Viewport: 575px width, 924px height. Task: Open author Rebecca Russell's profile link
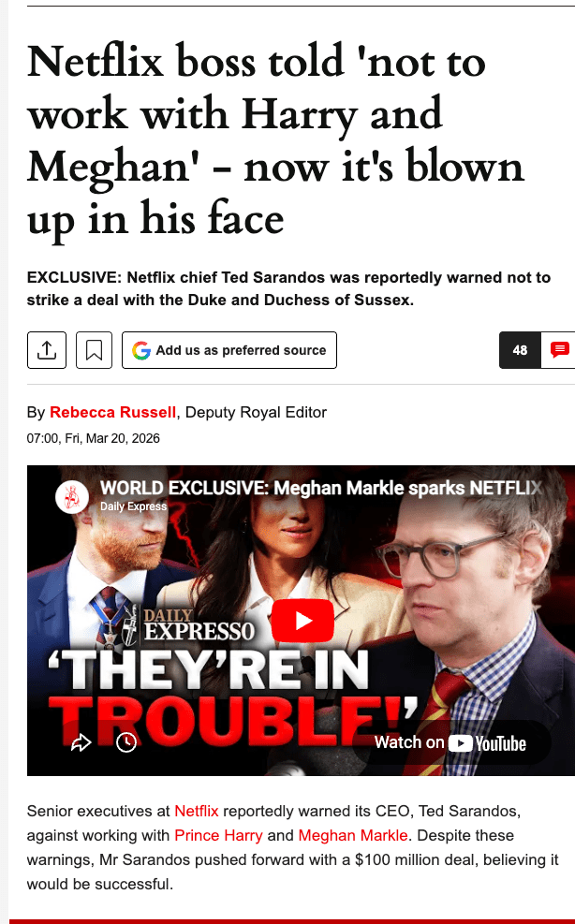(112, 412)
